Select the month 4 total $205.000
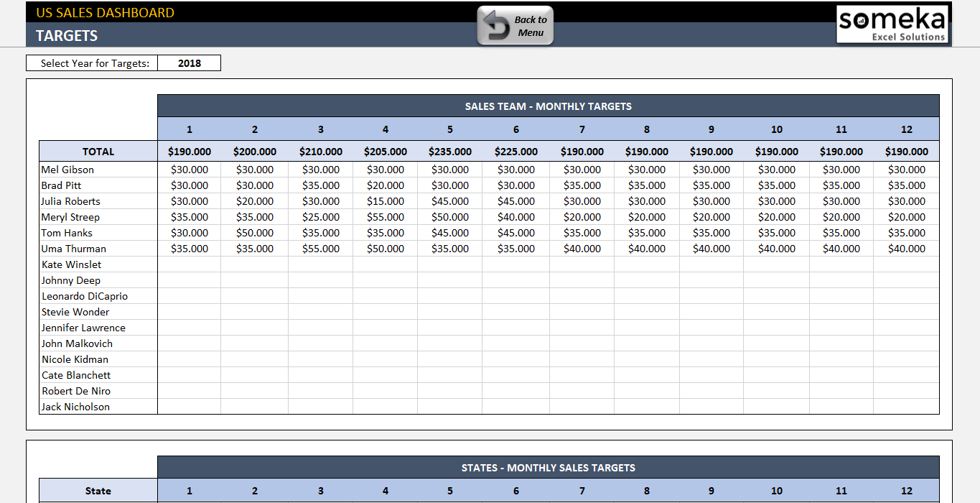980x503 pixels. (386, 152)
